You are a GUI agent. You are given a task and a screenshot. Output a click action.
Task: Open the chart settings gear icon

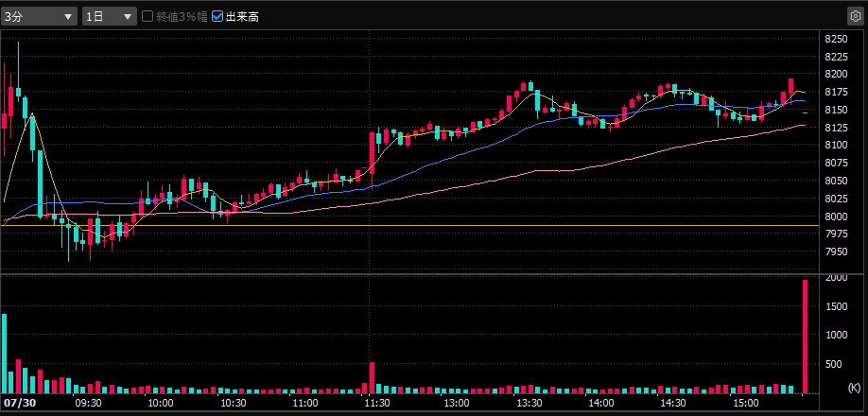[856, 17]
